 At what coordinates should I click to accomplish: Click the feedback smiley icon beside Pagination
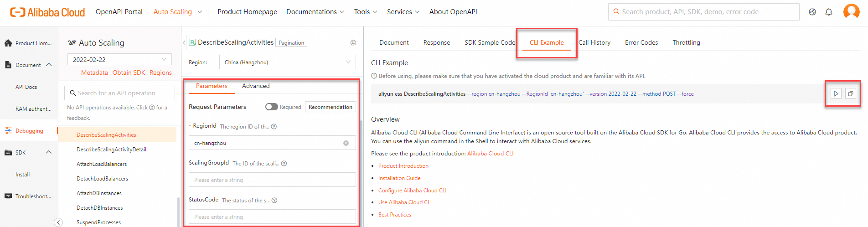coord(353,43)
